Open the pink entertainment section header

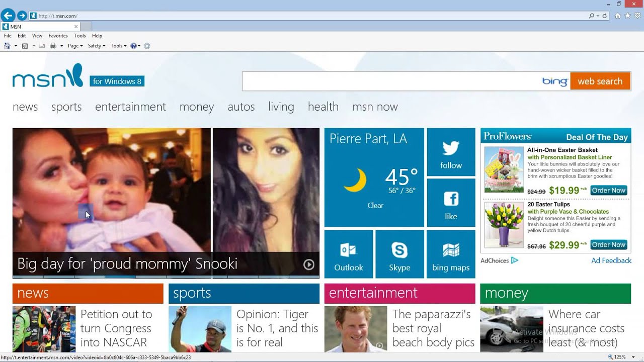(399, 293)
